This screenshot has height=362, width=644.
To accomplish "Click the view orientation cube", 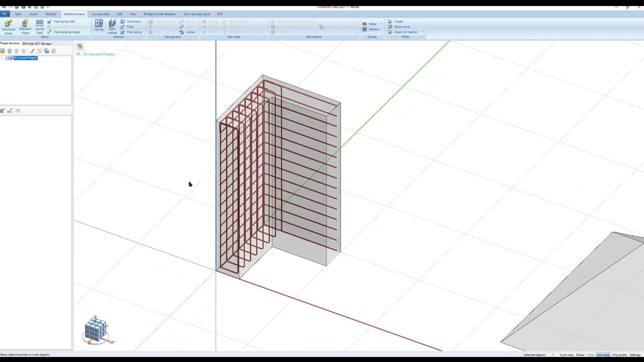I will (96, 330).
